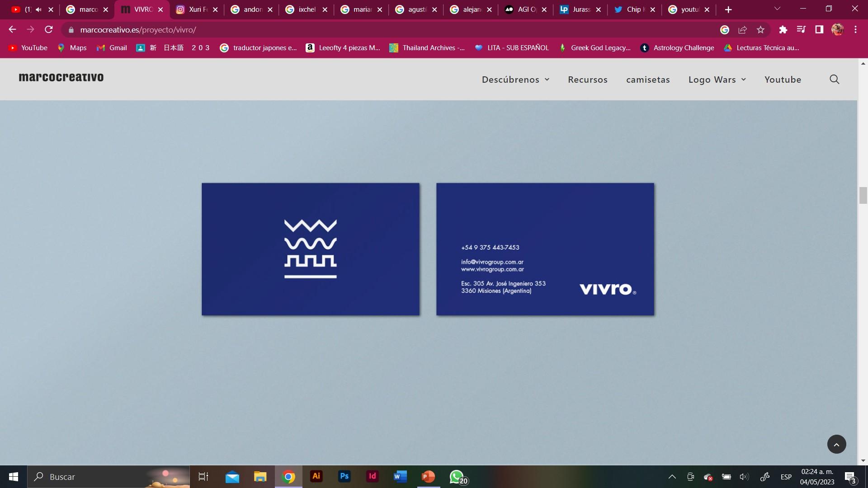Bookmark this page with the star icon

pyautogui.click(x=760, y=30)
